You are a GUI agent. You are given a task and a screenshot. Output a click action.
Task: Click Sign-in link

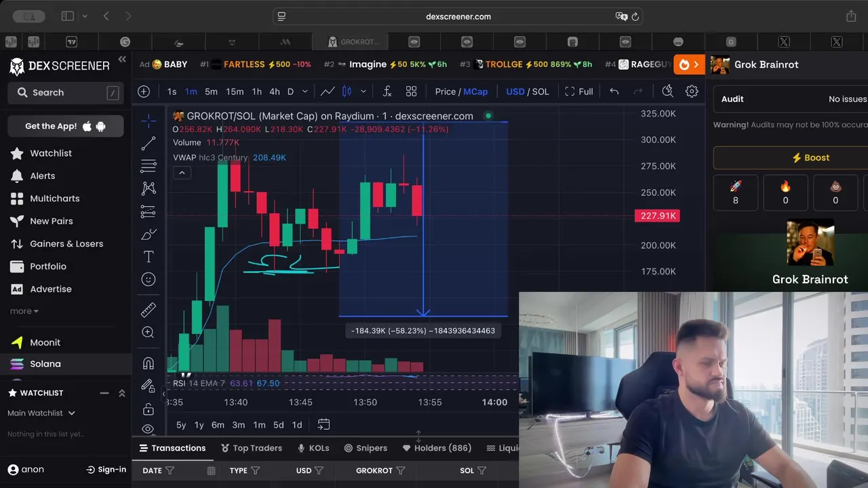(x=106, y=469)
